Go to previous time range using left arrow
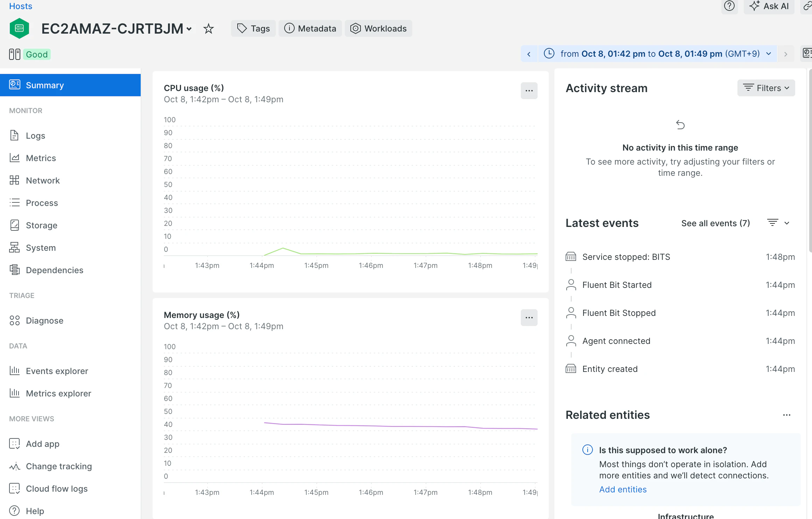The height and width of the screenshot is (519, 812). point(529,54)
